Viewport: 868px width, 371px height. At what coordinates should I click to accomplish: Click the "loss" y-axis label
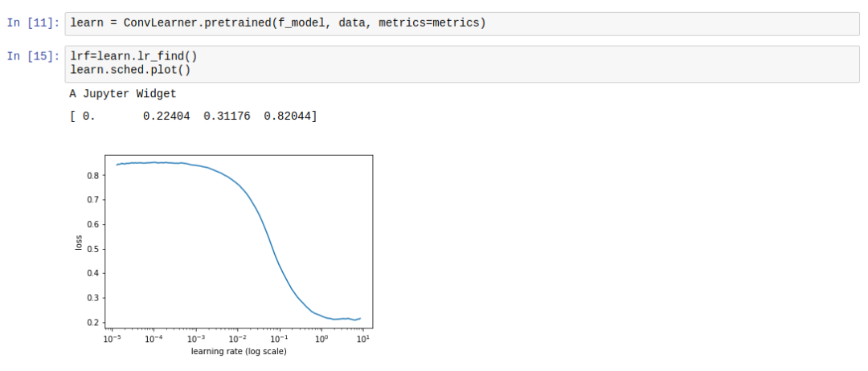coord(79,242)
